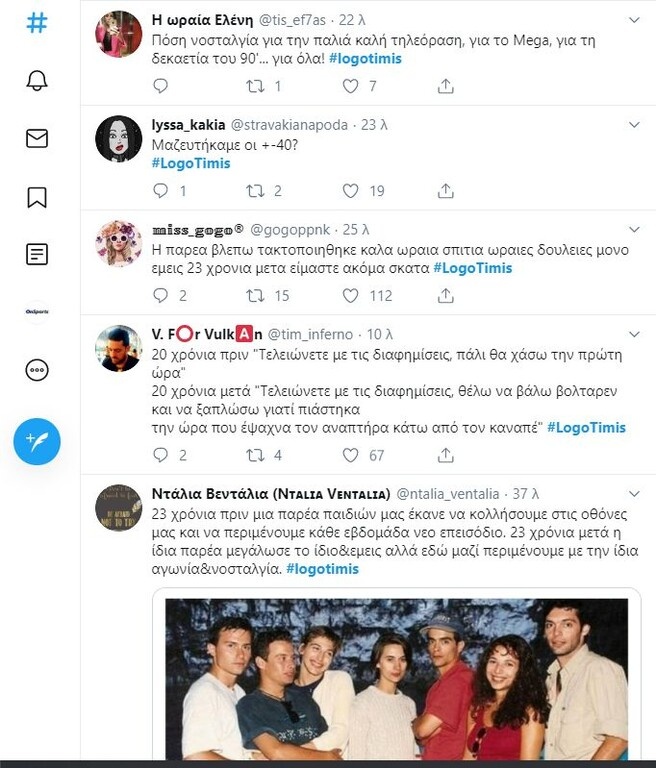Open the Ντάλια Βεντάλια tweet dropdown chevron
The width and height of the screenshot is (656, 768).
tap(633, 493)
